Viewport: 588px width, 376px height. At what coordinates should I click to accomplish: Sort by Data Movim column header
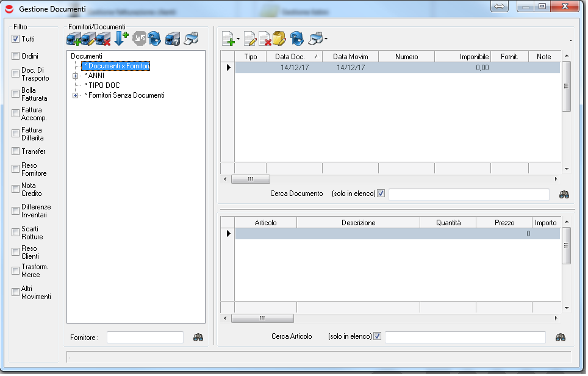point(350,57)
